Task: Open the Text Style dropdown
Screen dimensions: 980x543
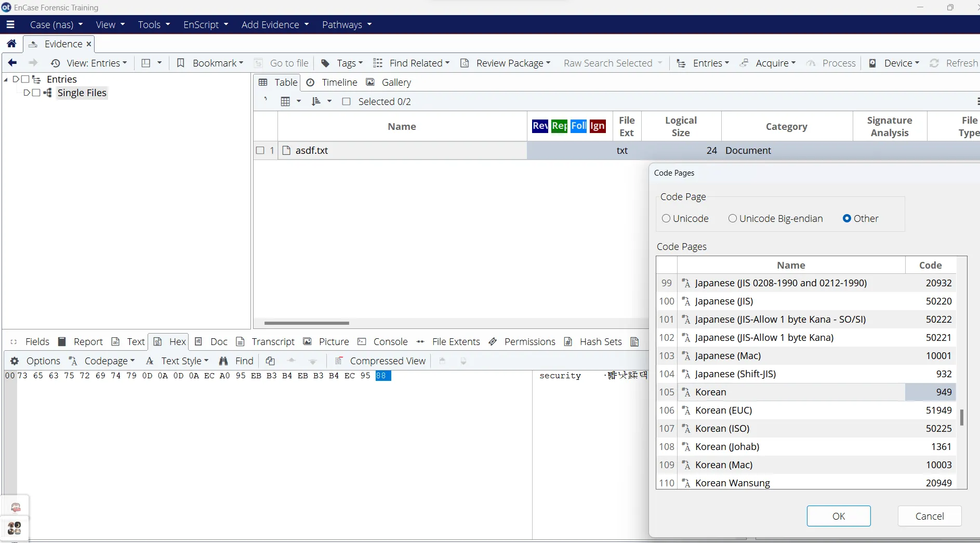Action: (177, 361)
